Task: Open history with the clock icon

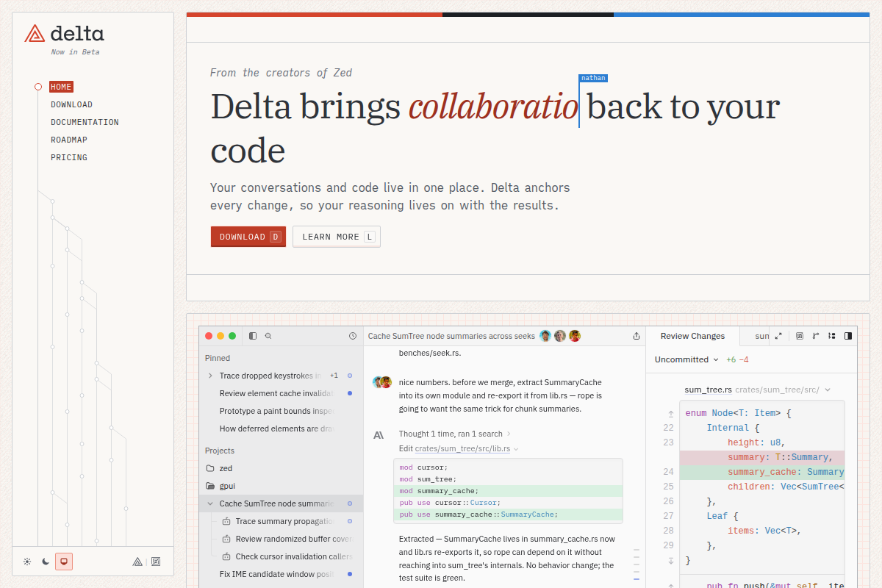Action: (353, 336)
